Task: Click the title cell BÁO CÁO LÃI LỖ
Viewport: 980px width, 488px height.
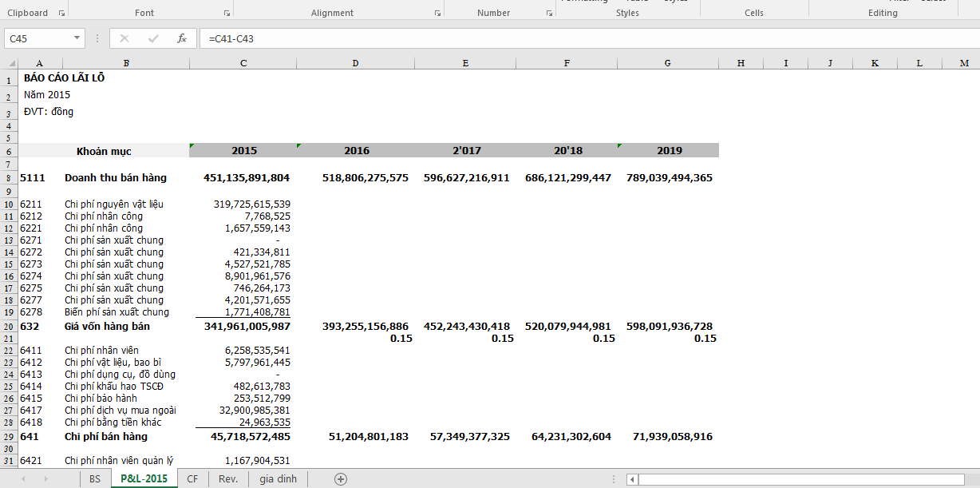Action: click(64, 78)
